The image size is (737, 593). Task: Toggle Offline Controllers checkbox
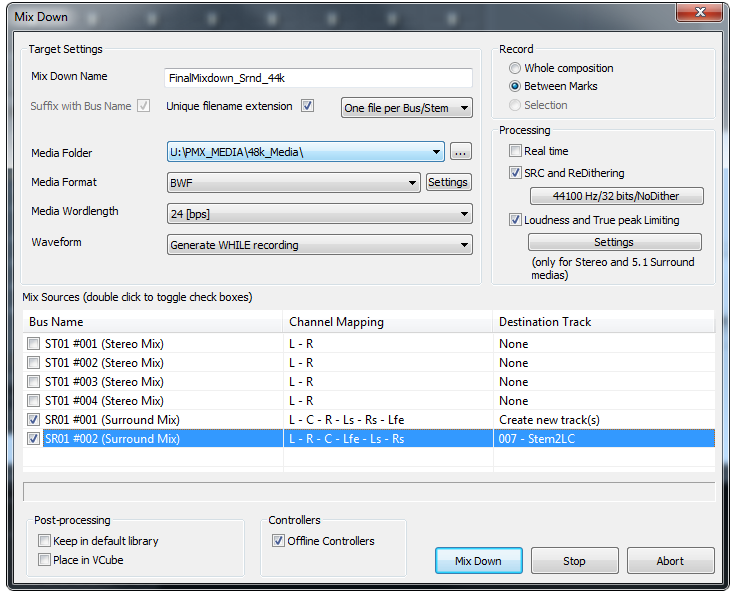tap(278, 541)
